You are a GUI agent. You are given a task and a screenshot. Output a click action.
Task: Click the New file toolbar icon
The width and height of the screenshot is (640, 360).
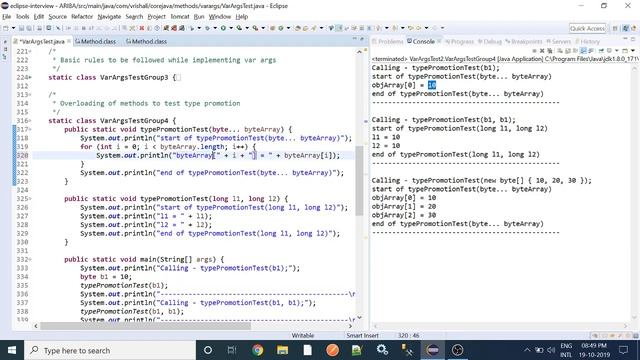(5, 28)
